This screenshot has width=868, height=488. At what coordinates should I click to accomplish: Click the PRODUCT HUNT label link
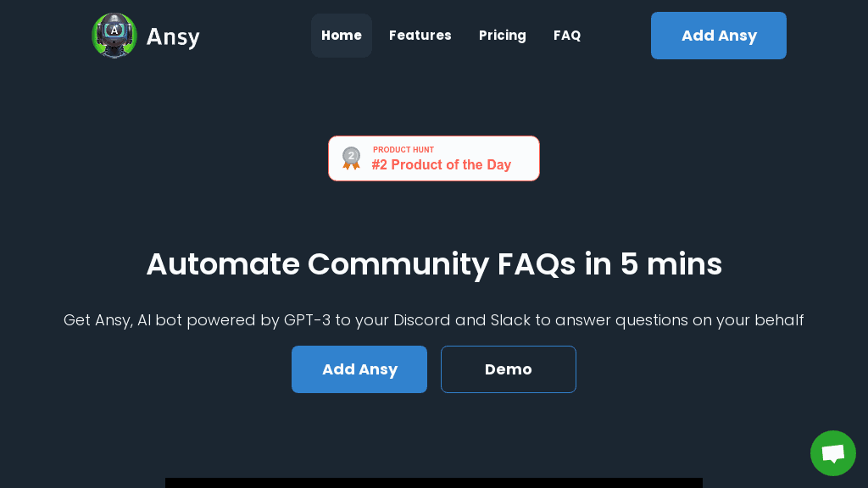[403, 150]
